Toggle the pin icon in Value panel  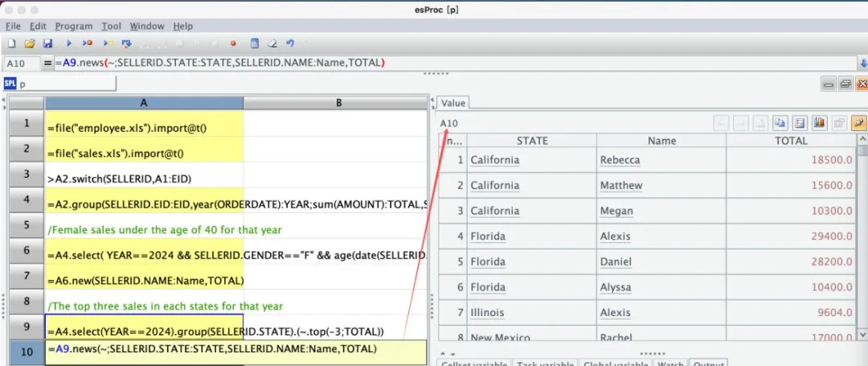pyautogui.click(x=858, y=123)
